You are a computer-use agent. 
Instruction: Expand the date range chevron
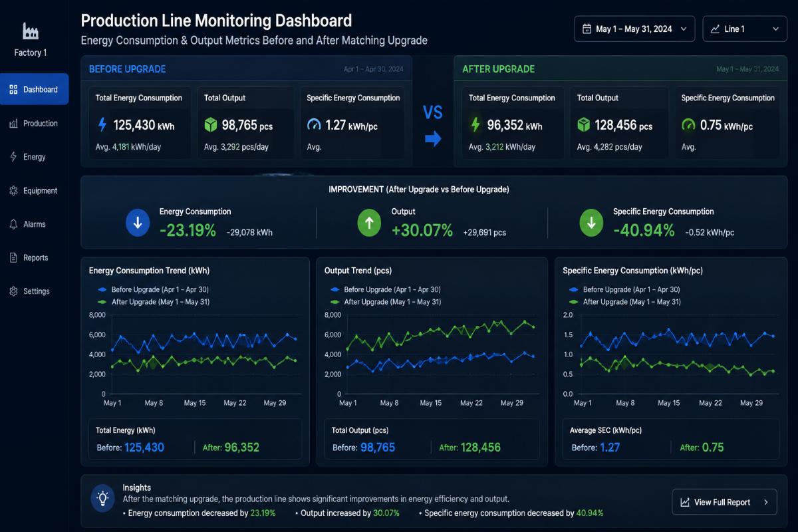click(684, 29)
